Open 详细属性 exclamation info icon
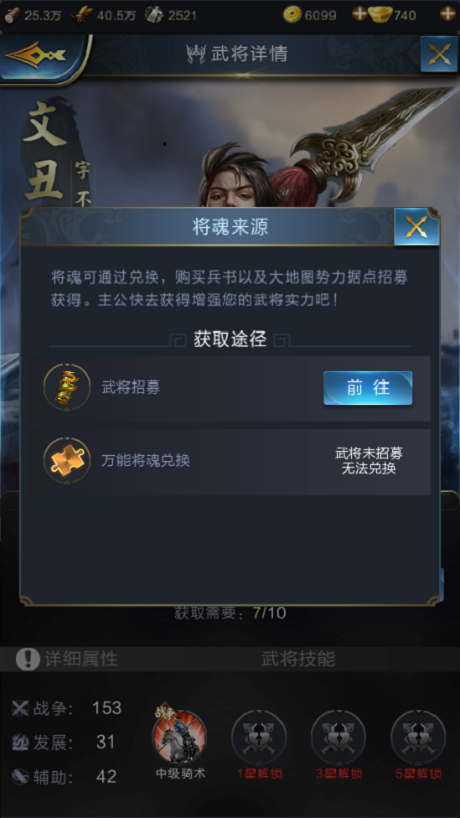460x818 pixels. (28, 659)
